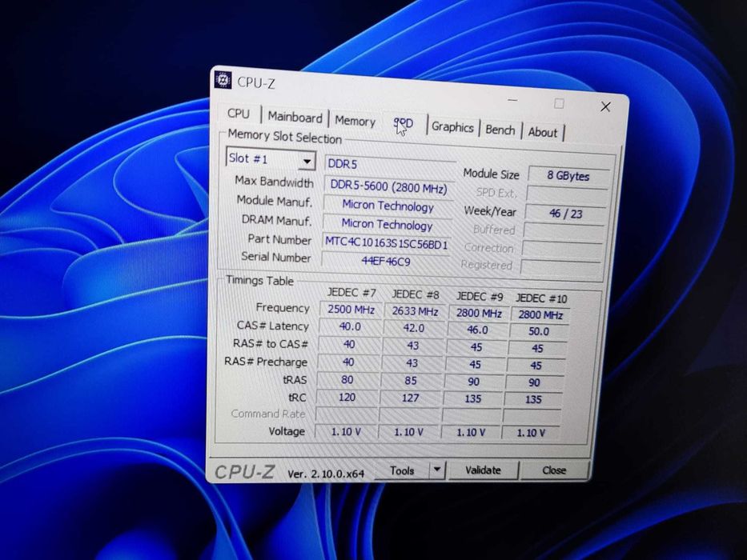
Task: Click the Close button at bottom
Action: [x=554, y=470]
